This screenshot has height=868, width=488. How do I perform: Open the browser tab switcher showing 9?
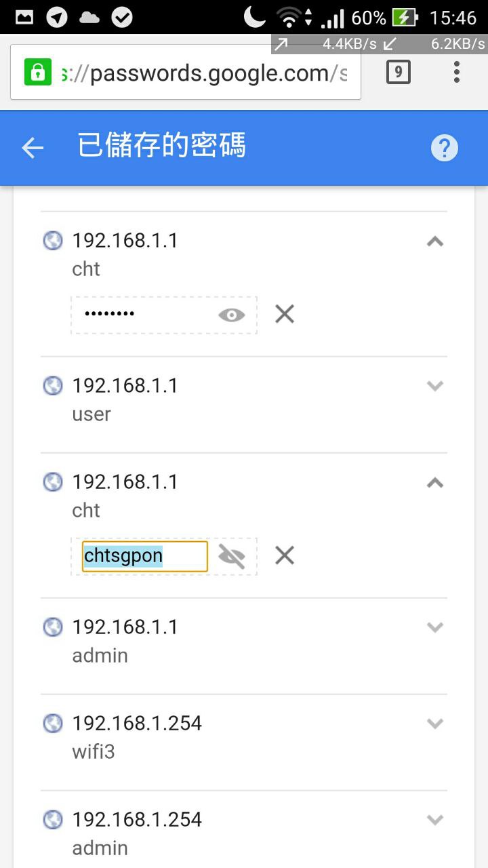tap(398, 72)
